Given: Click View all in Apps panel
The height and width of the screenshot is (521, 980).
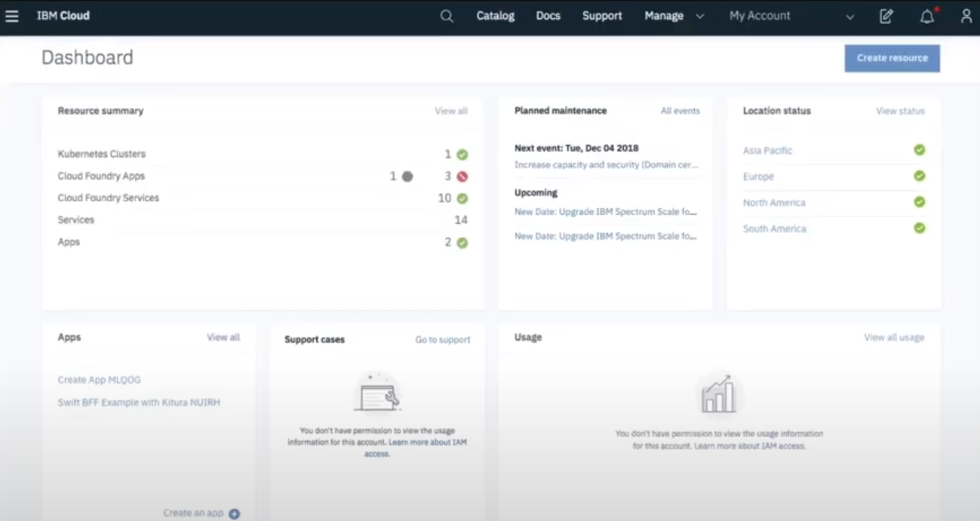Looking at the screenshot, I should click(223, 337).
